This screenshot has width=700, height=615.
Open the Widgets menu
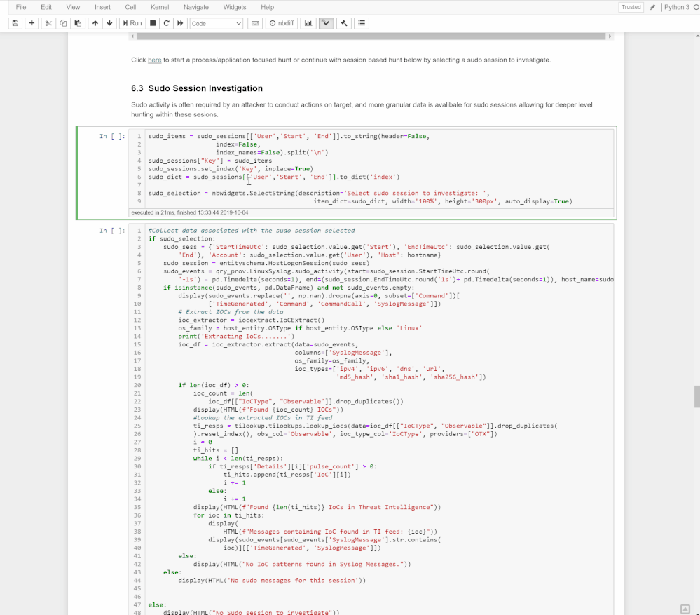tap(234, 7)
